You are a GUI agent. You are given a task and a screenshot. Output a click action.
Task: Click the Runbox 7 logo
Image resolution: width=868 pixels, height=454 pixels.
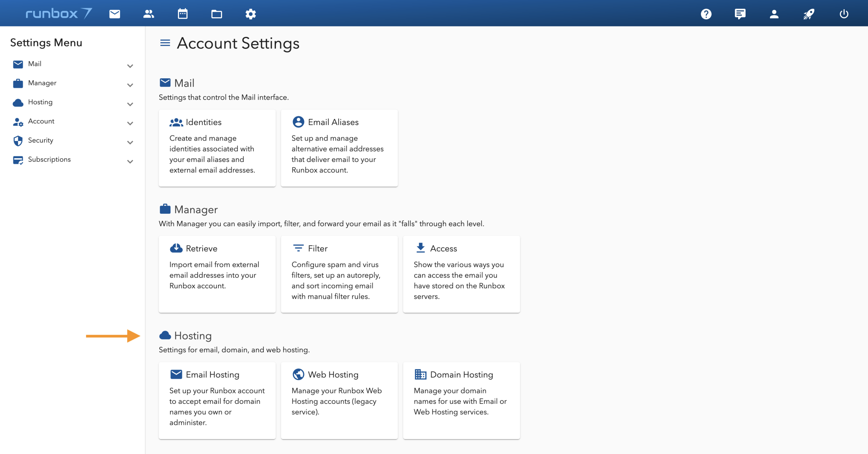pyautogui.click(x=59, y=13)
